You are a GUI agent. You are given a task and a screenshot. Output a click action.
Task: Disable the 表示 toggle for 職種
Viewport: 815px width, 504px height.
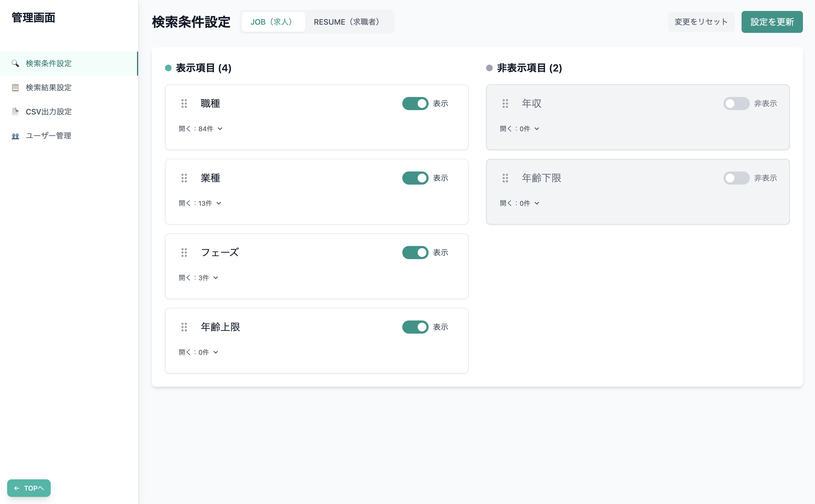(415, 103)
